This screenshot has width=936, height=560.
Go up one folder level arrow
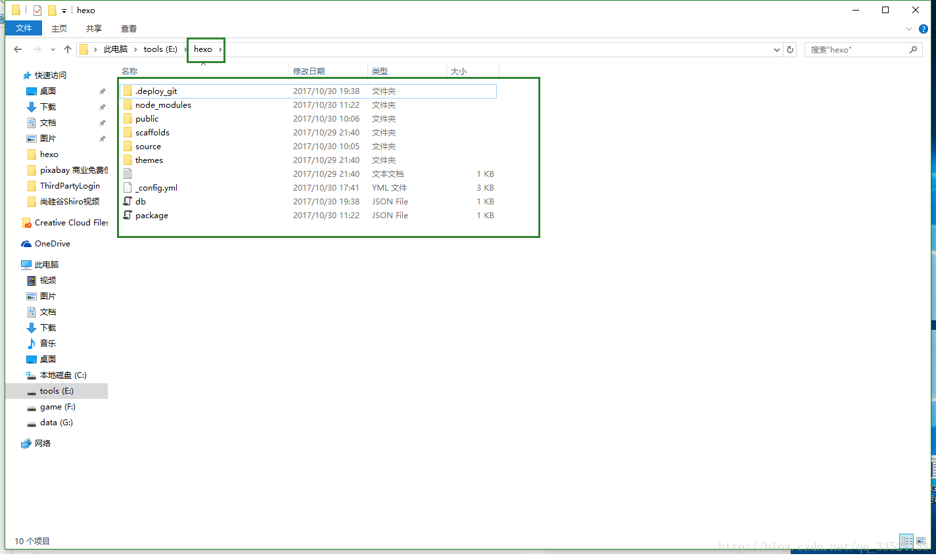point(68,49)
